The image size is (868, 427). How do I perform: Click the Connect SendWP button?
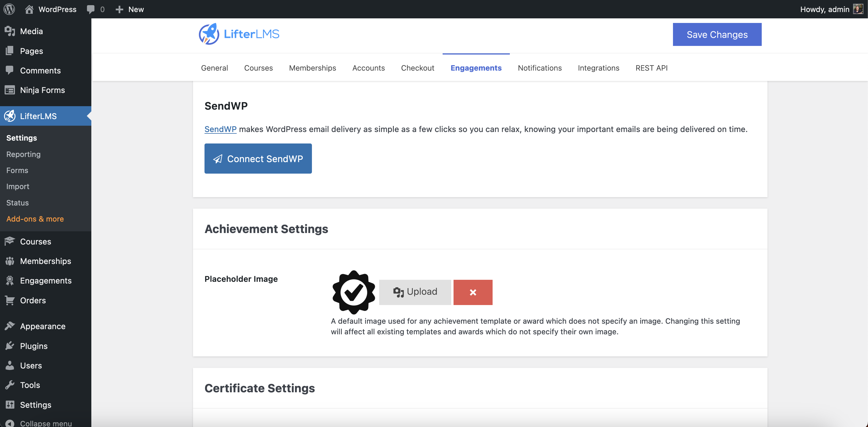(x=258, y=159)
